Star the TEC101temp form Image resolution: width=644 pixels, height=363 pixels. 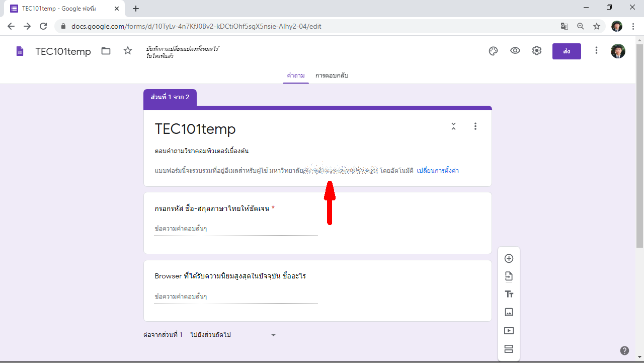[x=128, y=51]
